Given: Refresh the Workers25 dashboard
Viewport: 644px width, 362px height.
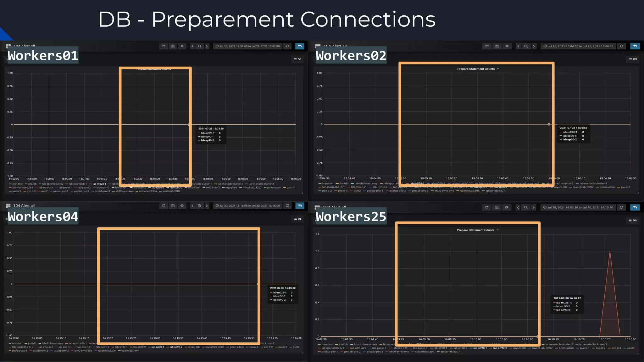Looking at the screenshot, I should point(621,207).
